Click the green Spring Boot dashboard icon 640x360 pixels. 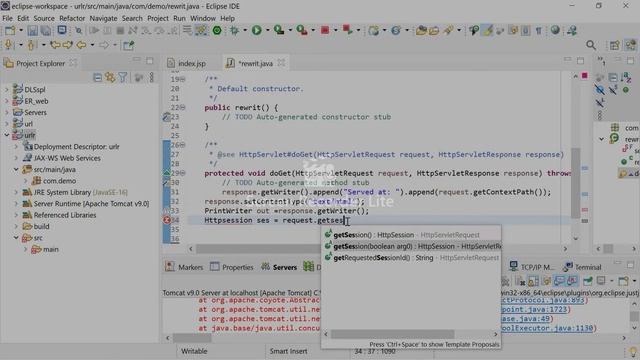coord(217,31)
